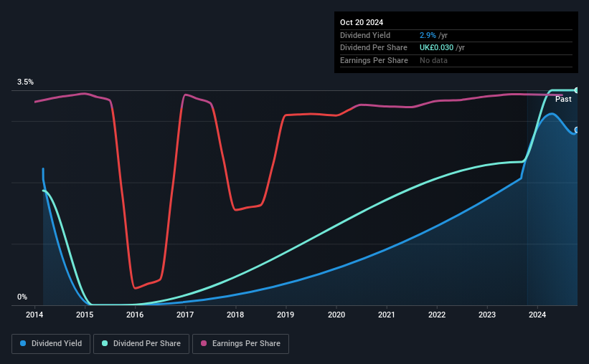589x364 pixels.
Task: Click the 3.5% y-axis label
Action: 26,82
